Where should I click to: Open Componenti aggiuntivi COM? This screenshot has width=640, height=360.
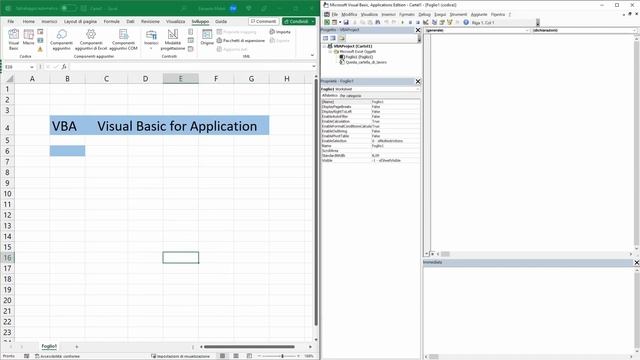coord(123,40)
